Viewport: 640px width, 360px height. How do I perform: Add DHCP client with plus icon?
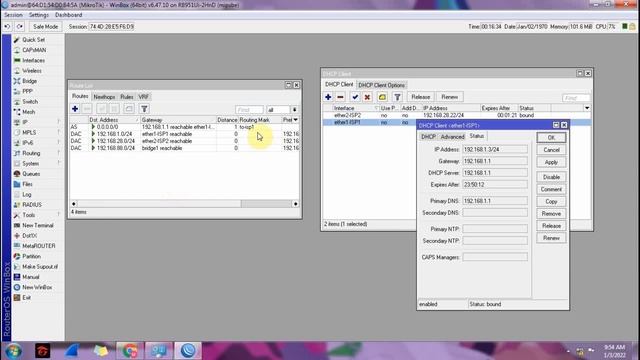[328, 97]
